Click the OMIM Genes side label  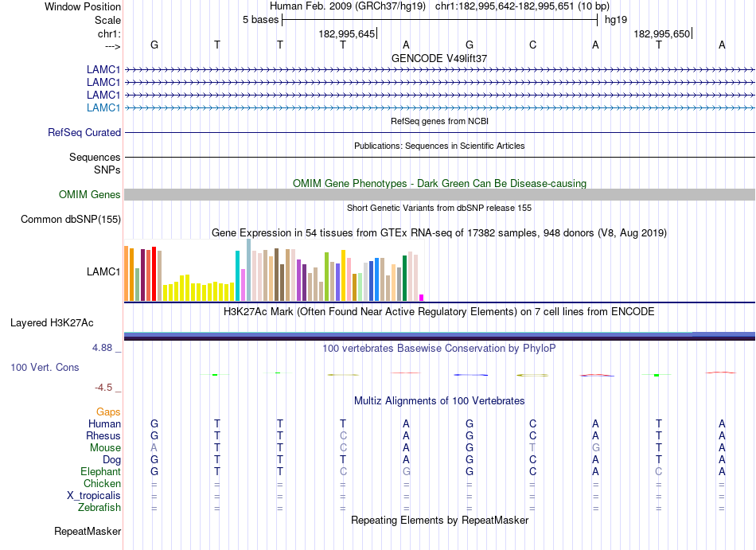pos(89,194)
